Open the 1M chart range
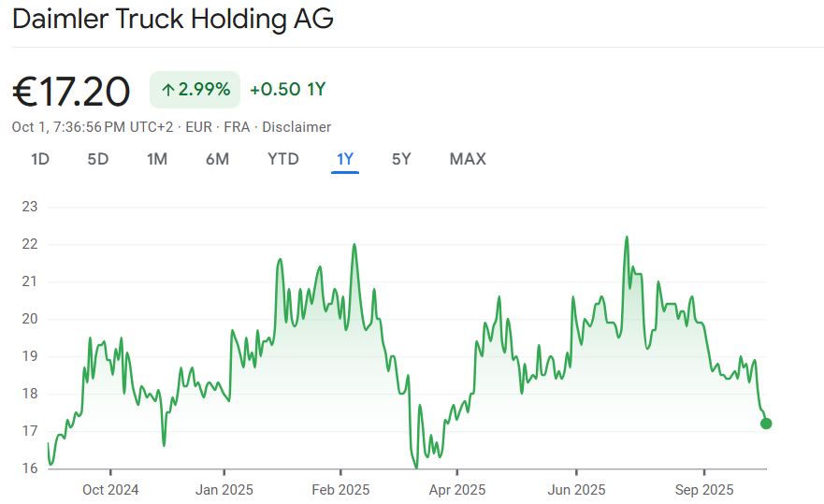This screenshot has width=824, height=504. tap(157, 159)
